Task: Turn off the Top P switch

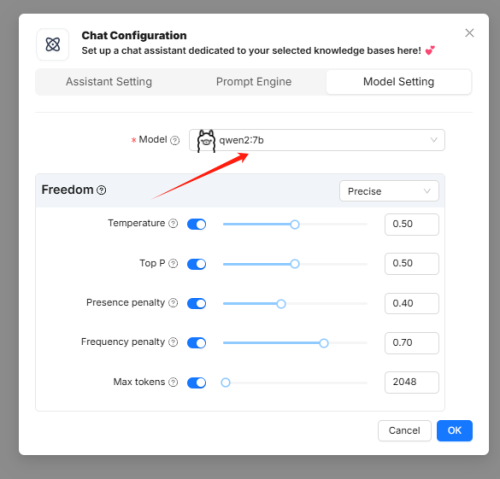Action: (x=197, y=264)
